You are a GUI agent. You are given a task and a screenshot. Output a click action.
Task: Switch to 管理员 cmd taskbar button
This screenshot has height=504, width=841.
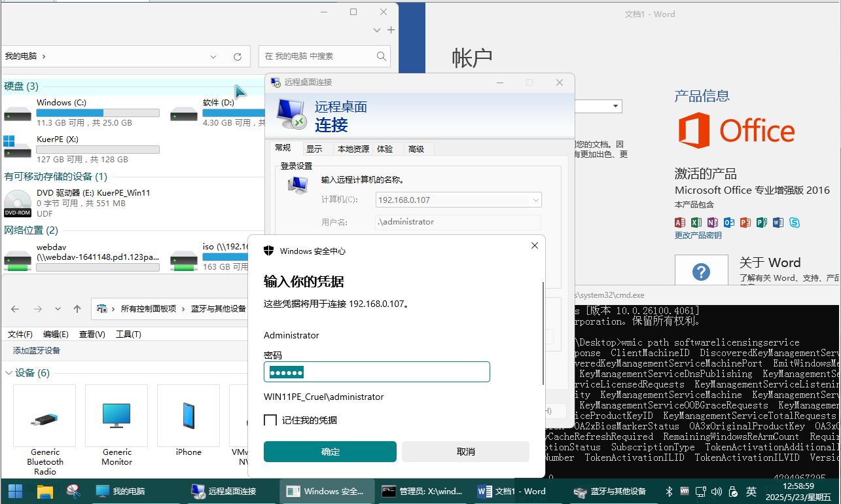(x=423, y=491)
